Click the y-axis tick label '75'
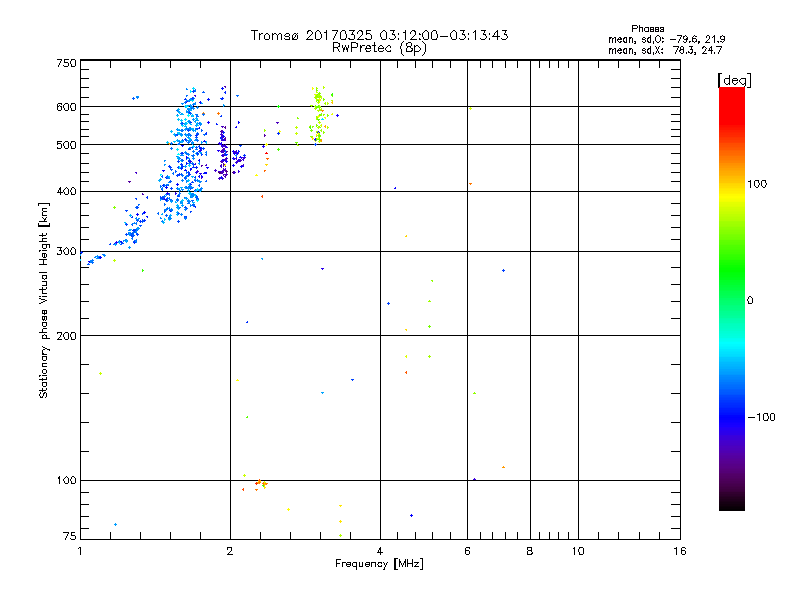 pyautogui.click(x=70, y=536)
